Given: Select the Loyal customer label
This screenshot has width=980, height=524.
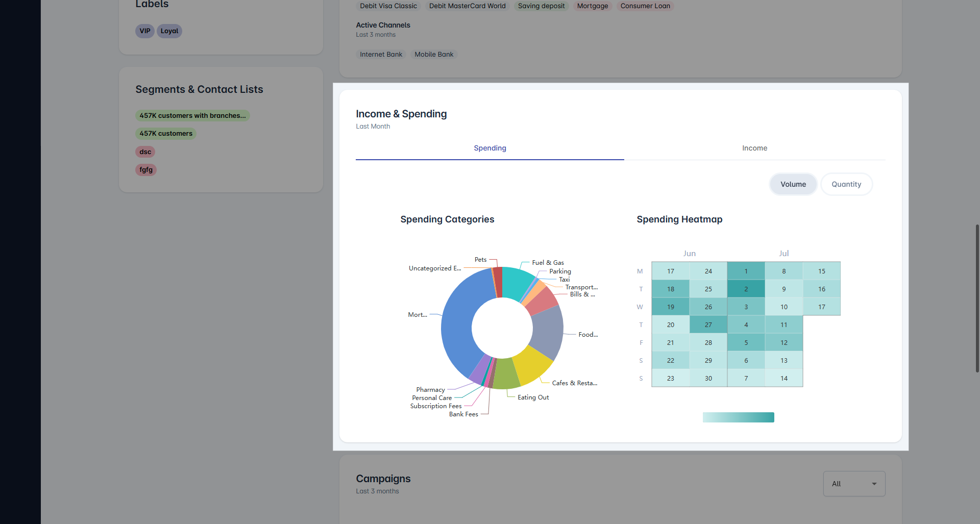Looking at the screenshot, I should click(x=169, y=31).
